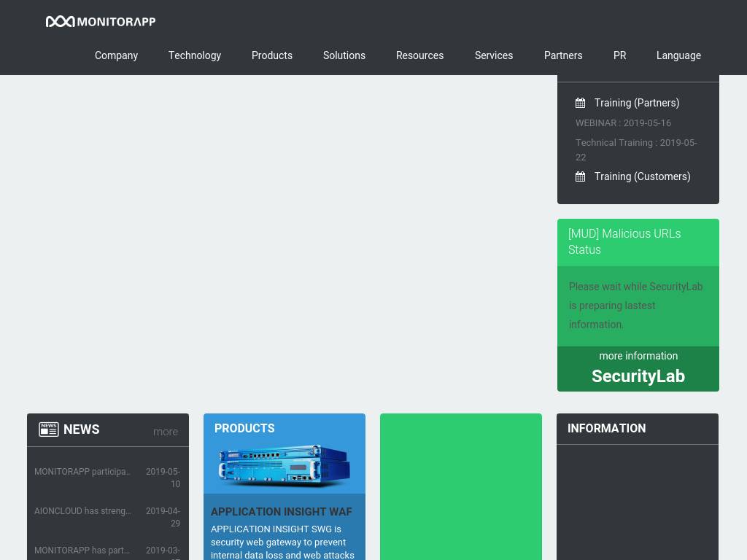Click calendar icon beside Training (Partners)
Screen dimensions: 747x560
pyautogui.click(x=581, y=103)
